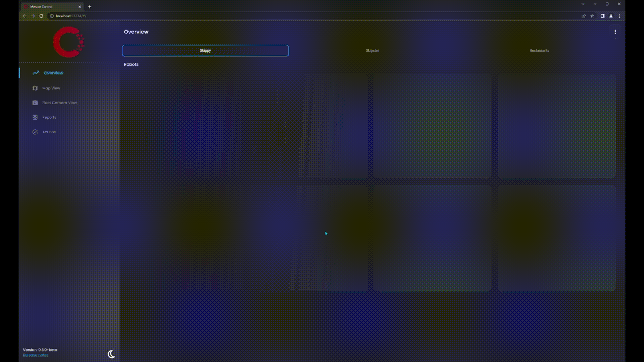
Task: Click the Actions sidebar icon
Action: pyautogui.click(x=35, y=132)
